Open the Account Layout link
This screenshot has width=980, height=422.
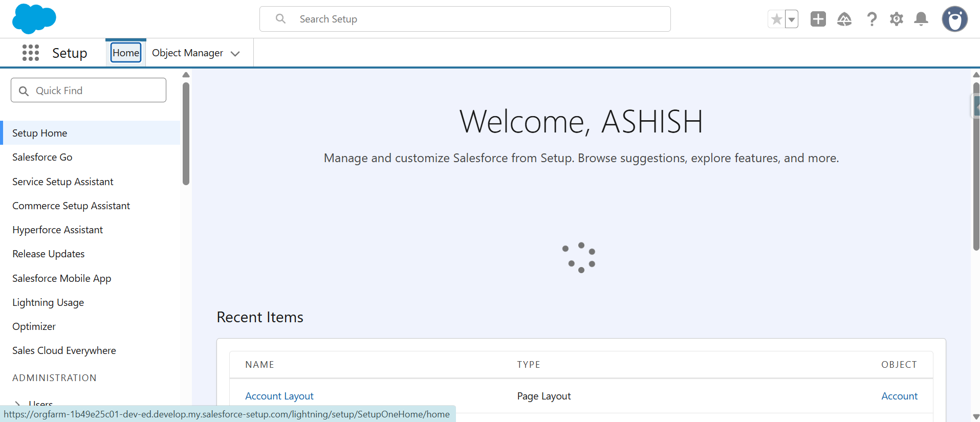pyautogui.click(x=279, y=396)
